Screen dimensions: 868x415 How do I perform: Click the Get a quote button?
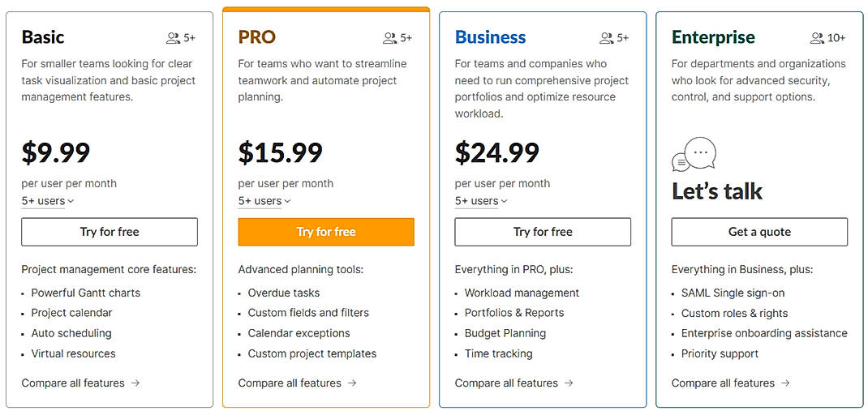point(759,232)
